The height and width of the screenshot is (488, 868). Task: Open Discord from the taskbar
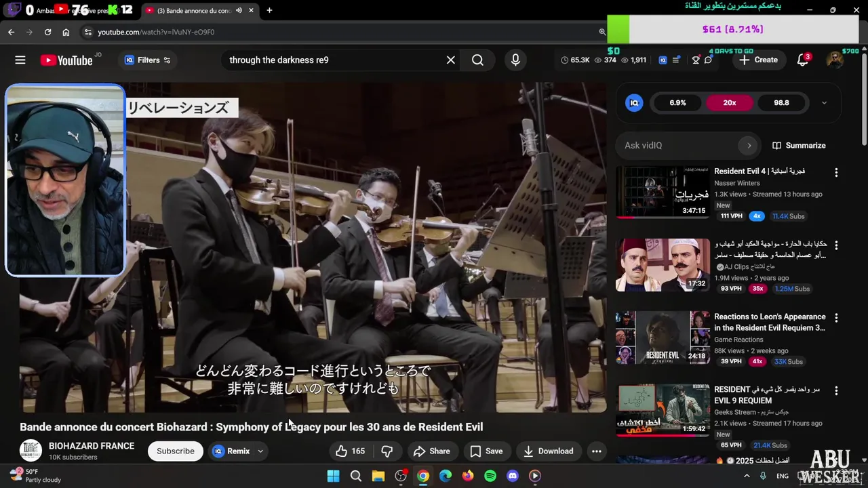click(x=513, y=476)
